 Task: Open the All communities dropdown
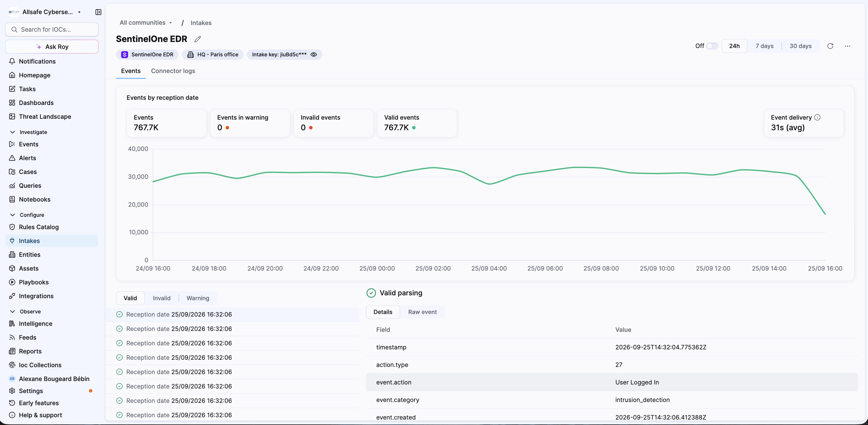tap(146, 23)
